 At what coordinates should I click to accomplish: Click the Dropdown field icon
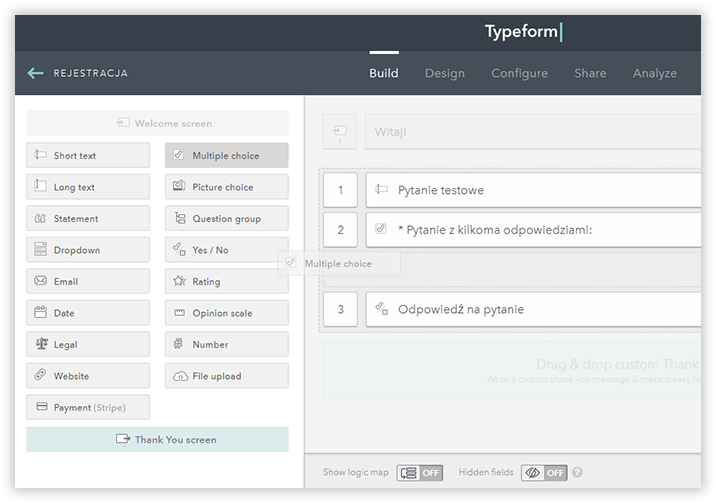40,249
